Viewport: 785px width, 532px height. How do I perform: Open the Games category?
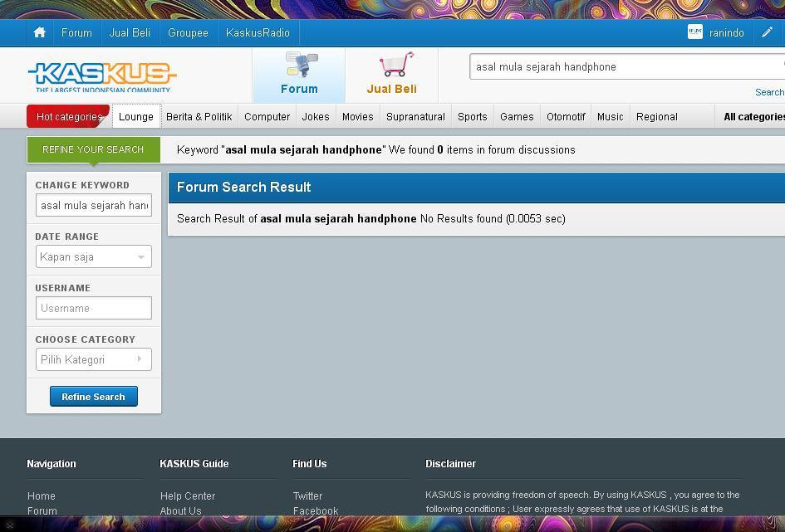coord(517,116)
